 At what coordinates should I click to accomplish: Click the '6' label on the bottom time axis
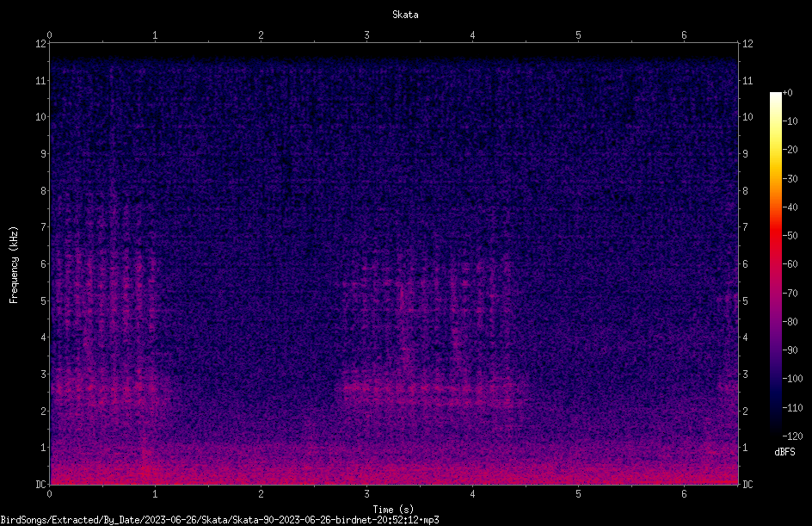[684, 494]
